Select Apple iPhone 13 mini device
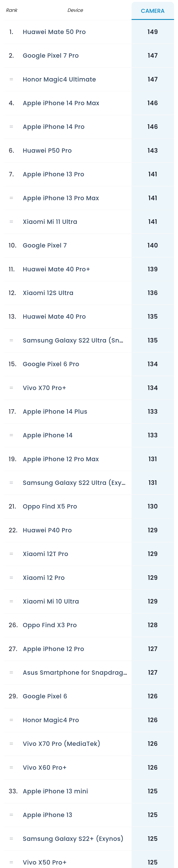 point(55,791)
